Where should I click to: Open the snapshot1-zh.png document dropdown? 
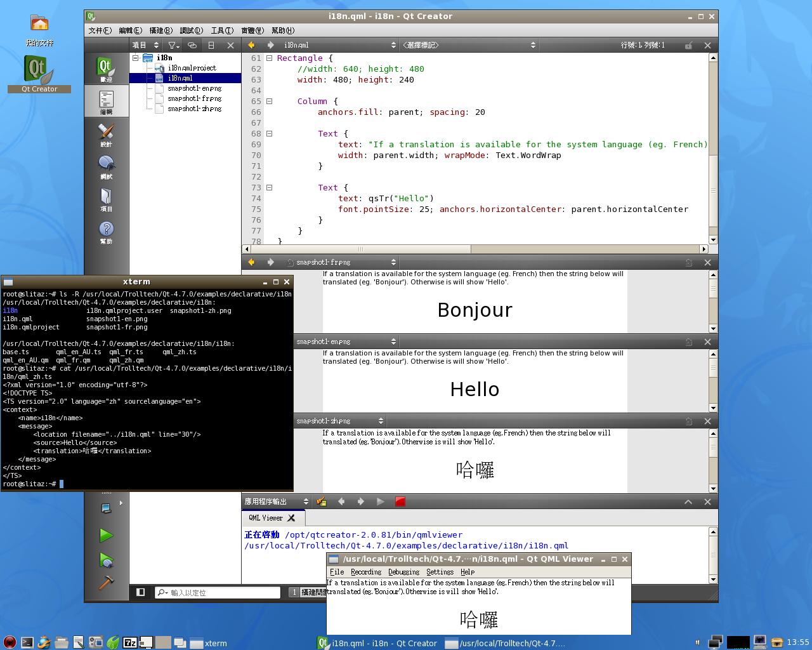coord(340,421)
